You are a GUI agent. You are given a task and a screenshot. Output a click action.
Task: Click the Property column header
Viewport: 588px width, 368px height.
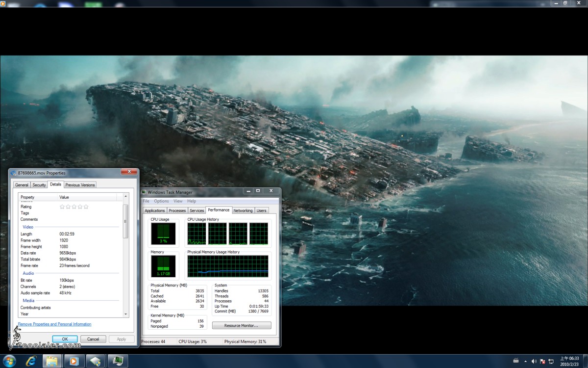(38, 197)
